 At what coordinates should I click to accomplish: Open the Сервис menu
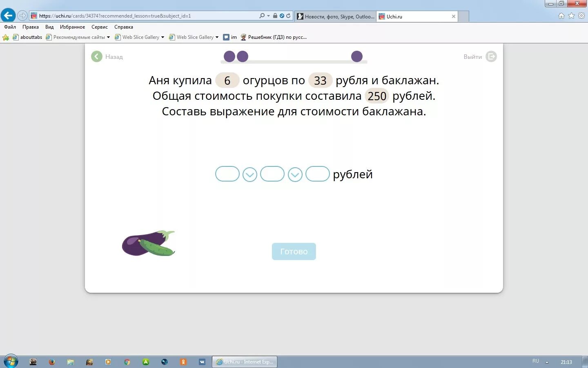100,27
